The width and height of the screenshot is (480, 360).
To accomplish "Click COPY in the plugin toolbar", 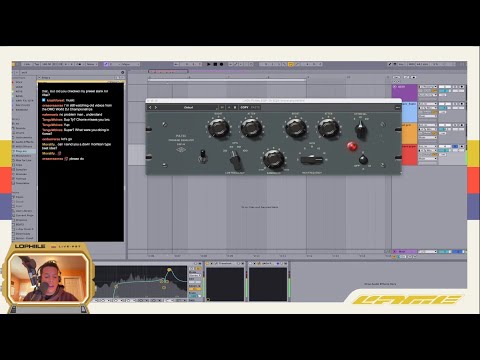I will (x=244, y=108).
